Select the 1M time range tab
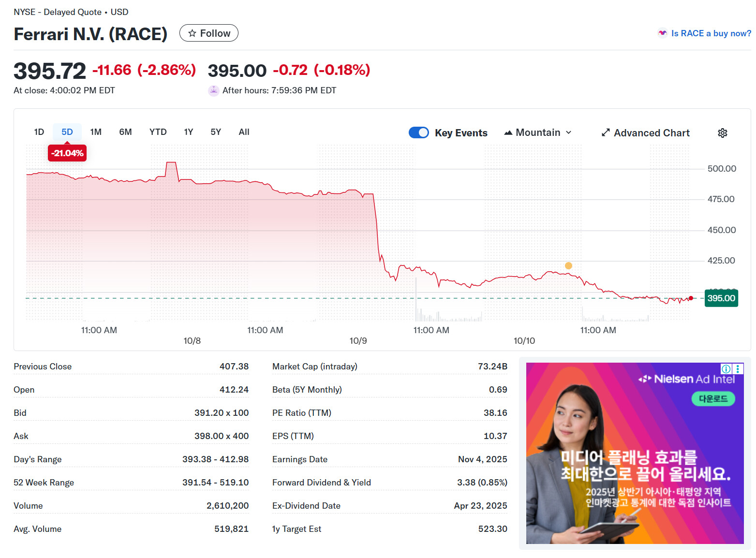Screen dimensions: 756x558 coord(96,132)
